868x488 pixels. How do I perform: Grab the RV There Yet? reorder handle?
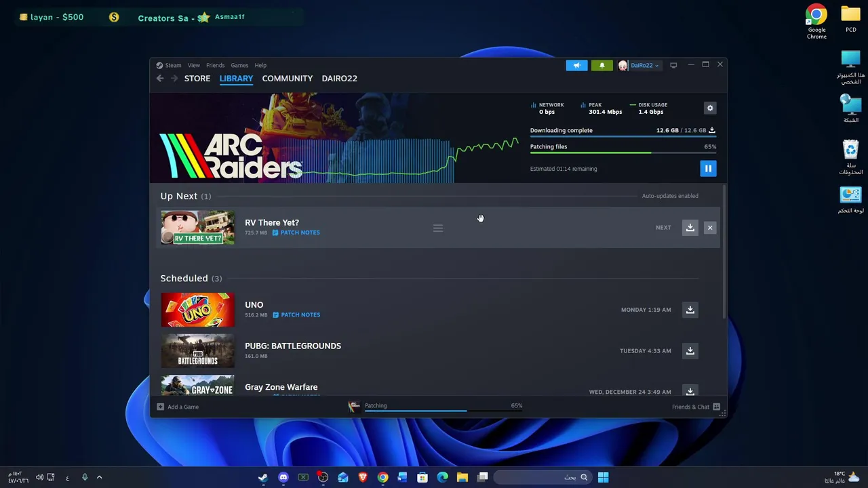(438, 228)
